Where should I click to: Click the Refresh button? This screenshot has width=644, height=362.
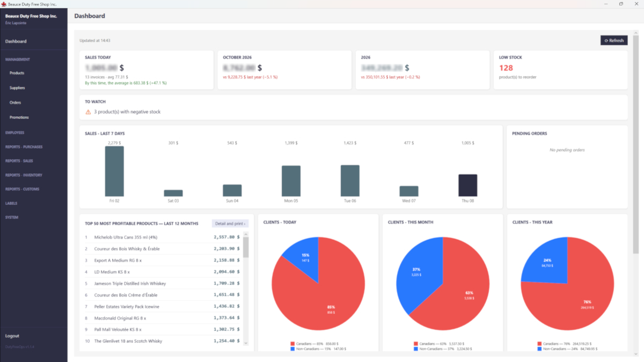pyautogui.click(x=614, y=40)
